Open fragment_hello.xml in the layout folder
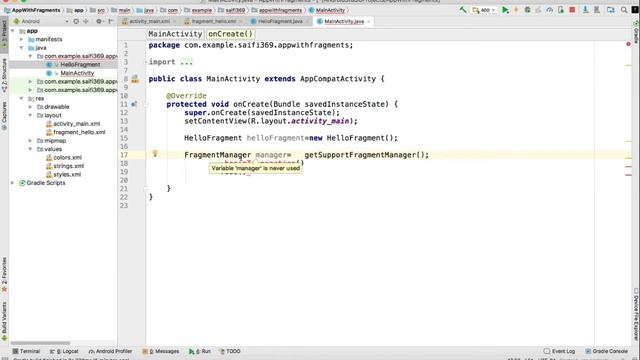The width and height of the screenshot is (640, 360). pyautogui.click(x=79, y=132)
